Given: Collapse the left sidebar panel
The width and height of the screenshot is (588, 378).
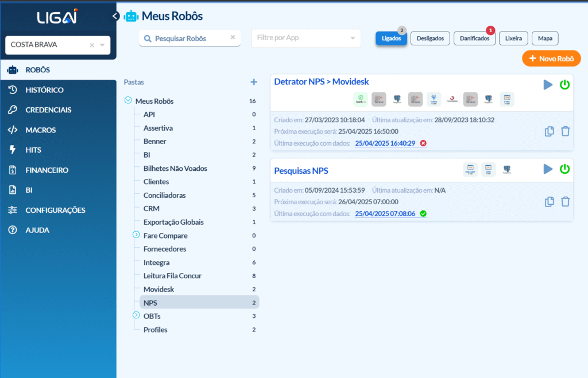Looking at the screenshot, I should pos(116,16).
